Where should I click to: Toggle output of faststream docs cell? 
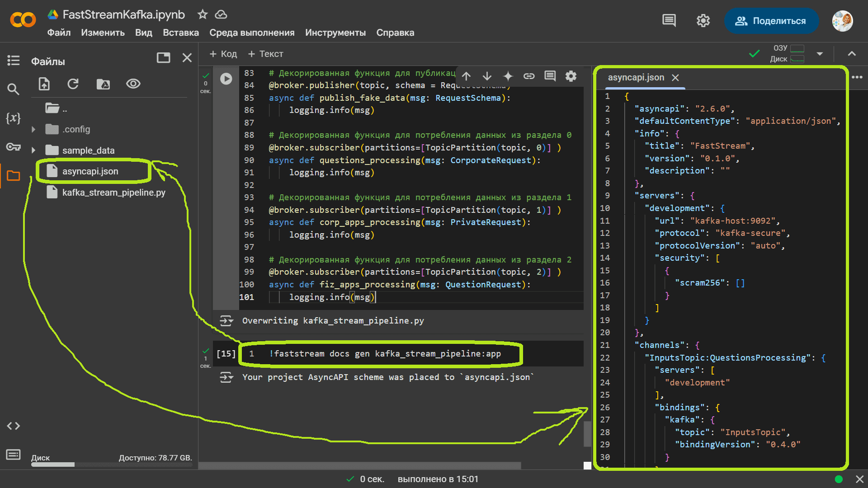pos(226,377)
